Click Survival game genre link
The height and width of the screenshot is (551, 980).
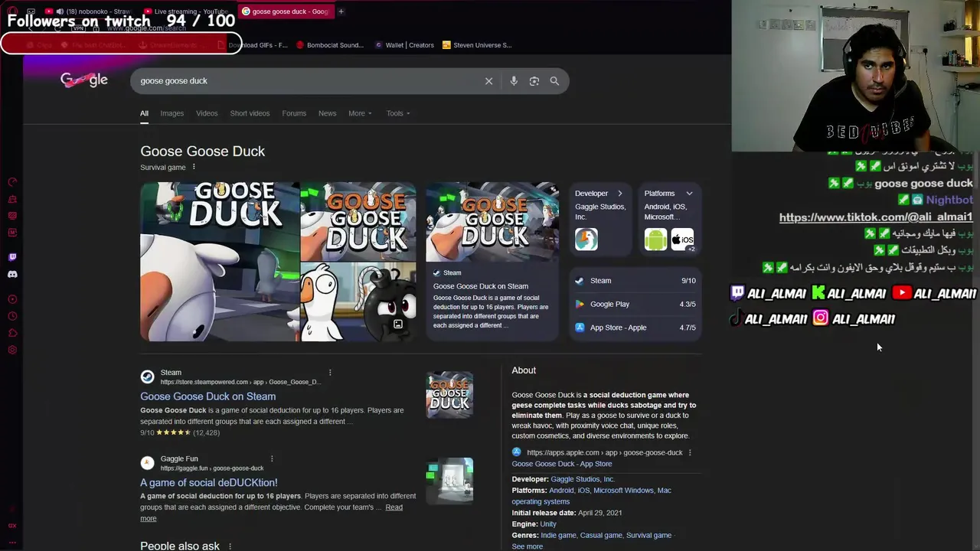click(x=648, y=536)
